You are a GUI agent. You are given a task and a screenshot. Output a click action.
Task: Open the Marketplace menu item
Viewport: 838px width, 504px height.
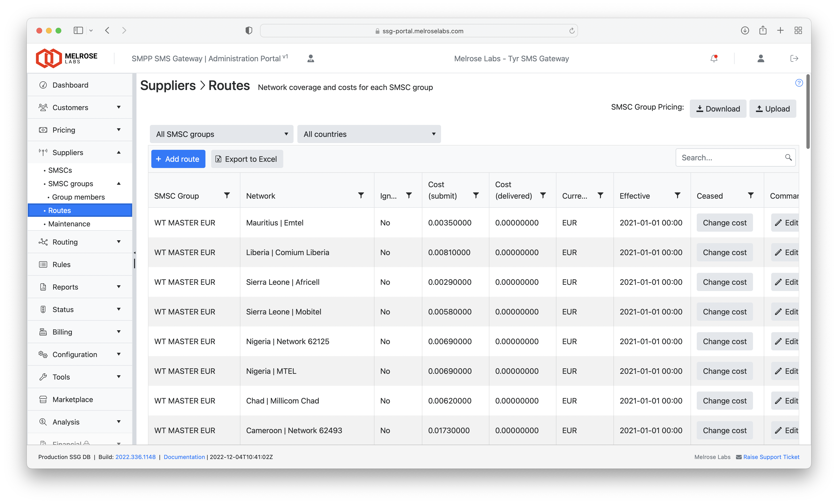[x=79, y=399]
